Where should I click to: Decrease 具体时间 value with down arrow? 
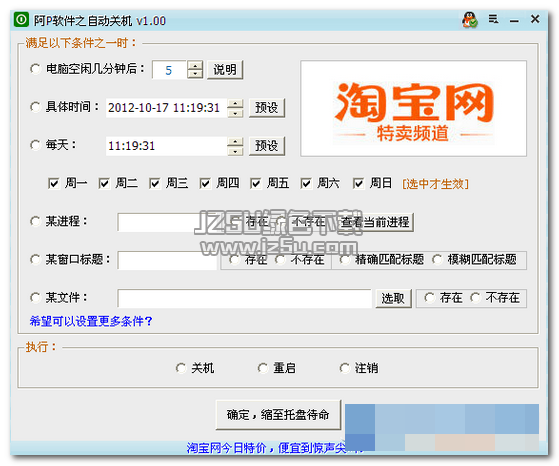pyautogui.click(x=235, y=112)
